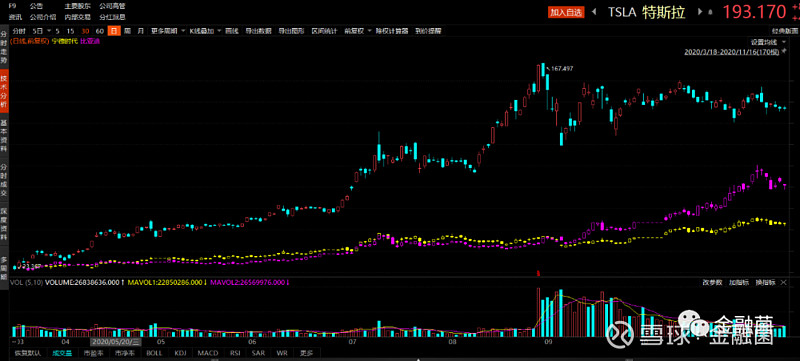Select the 60-minute timeframe
Image resolution: width=800 pixels, height=361 pixels.
(99, 31)
